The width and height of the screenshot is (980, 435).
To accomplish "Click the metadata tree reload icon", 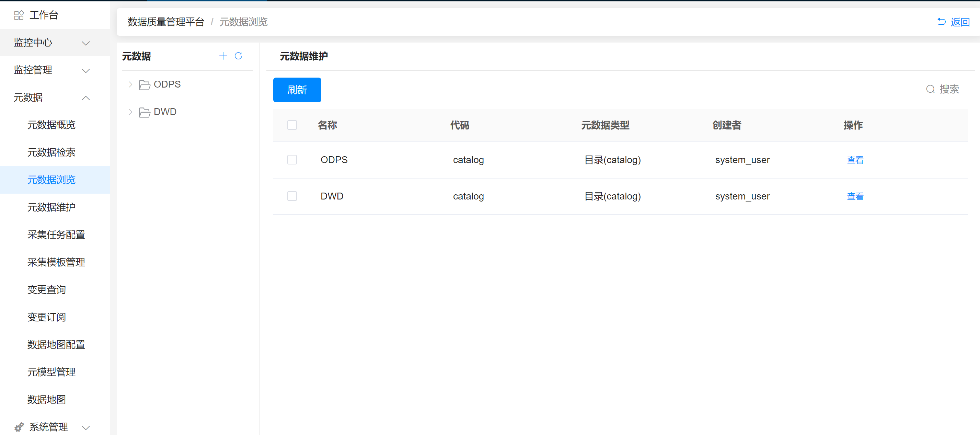I will click(x=239, y=56).
